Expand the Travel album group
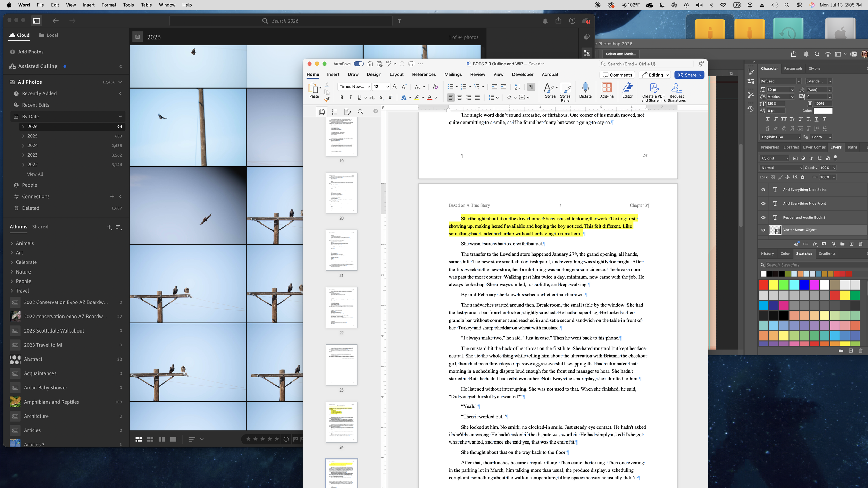 click(x=12, y=291)
